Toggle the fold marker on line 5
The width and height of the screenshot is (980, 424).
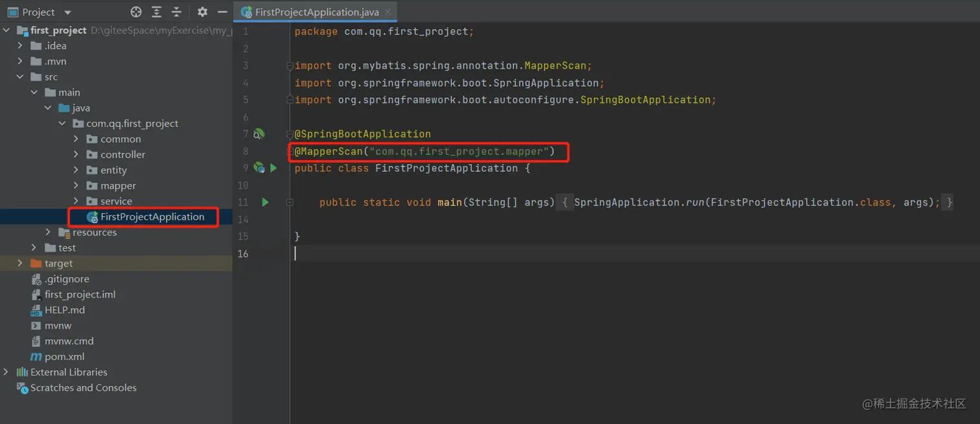click(290, 100)
